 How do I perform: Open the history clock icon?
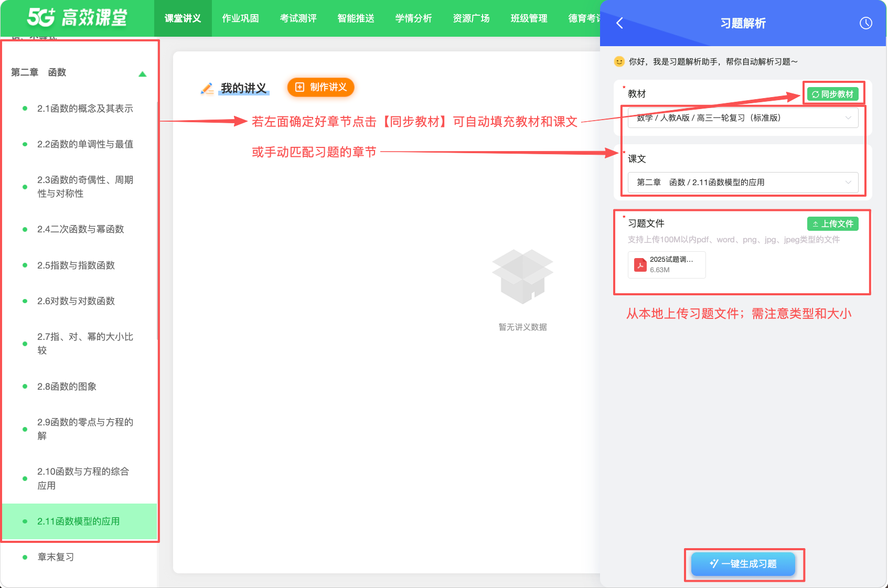(x=866, y=23)
